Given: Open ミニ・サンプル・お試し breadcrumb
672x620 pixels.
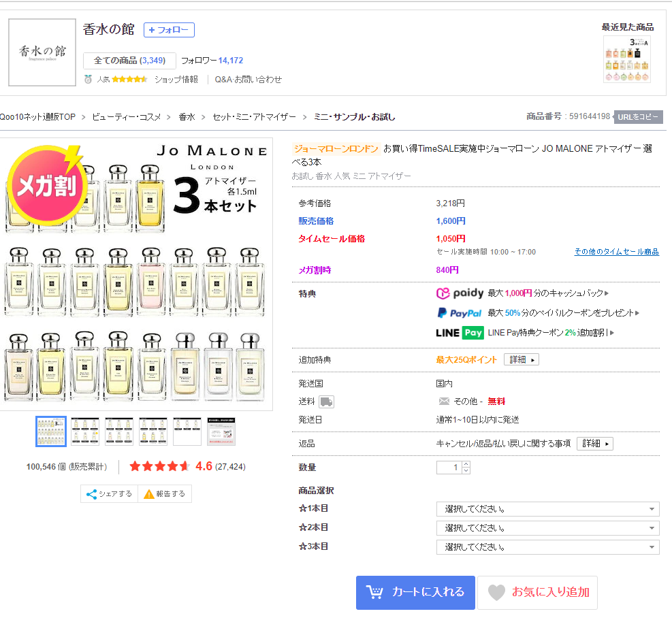Looking at the screenshot, I should [x=355, y=117].
